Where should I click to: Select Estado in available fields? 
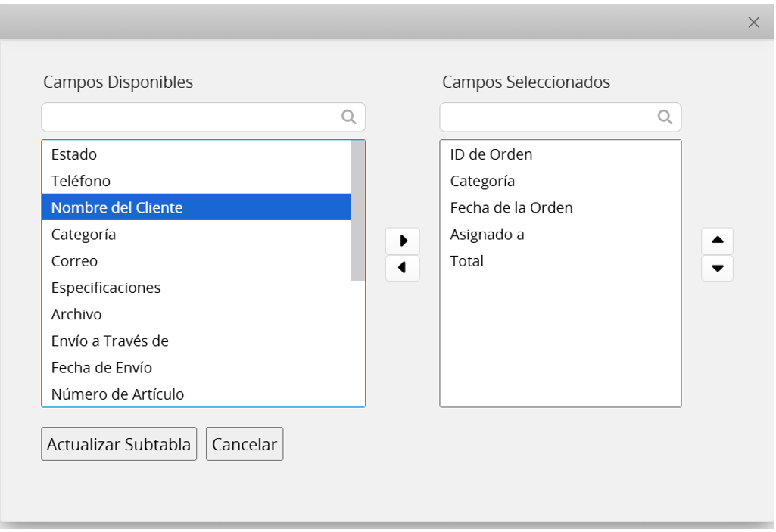tap(74, 154)
